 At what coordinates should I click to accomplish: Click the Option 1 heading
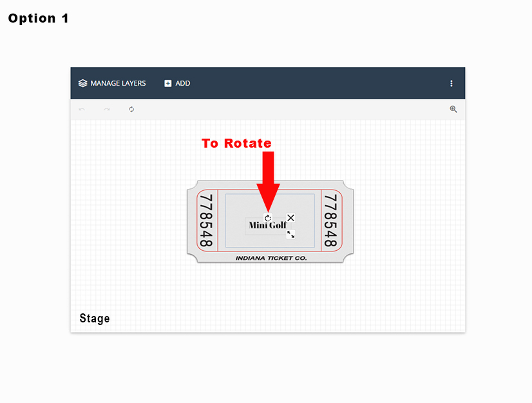pyautogui.click(x=38, y=18)
